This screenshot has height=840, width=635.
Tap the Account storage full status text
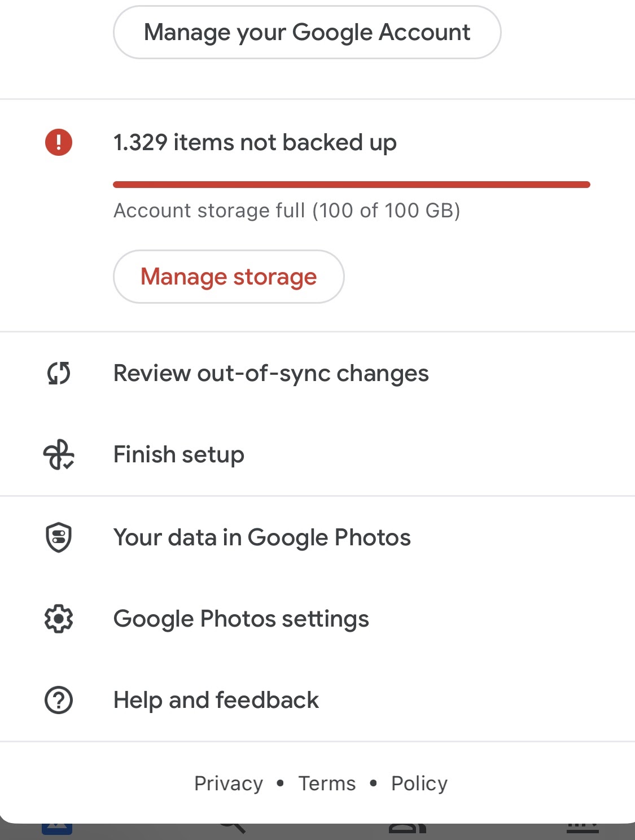[x=287, y=211]
